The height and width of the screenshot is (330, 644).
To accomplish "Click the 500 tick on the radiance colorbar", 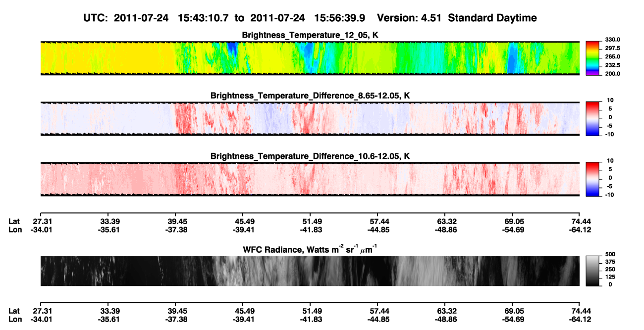I will pos(610,254).
